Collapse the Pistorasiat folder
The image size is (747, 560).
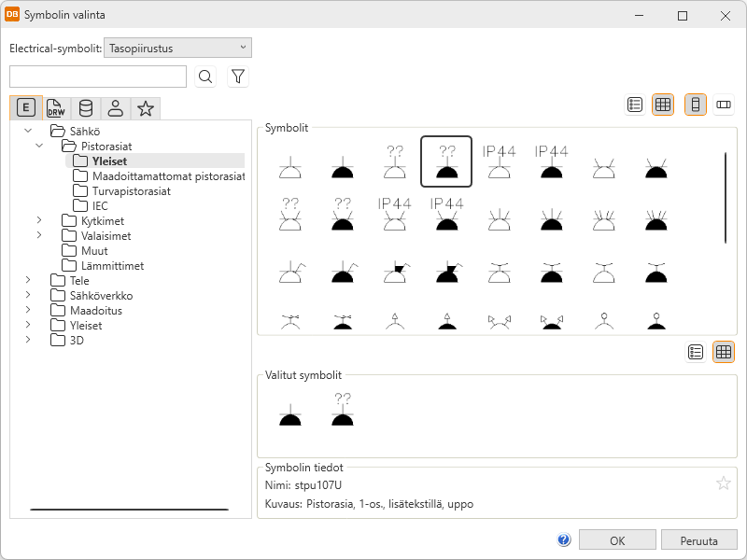coord(39,146)
